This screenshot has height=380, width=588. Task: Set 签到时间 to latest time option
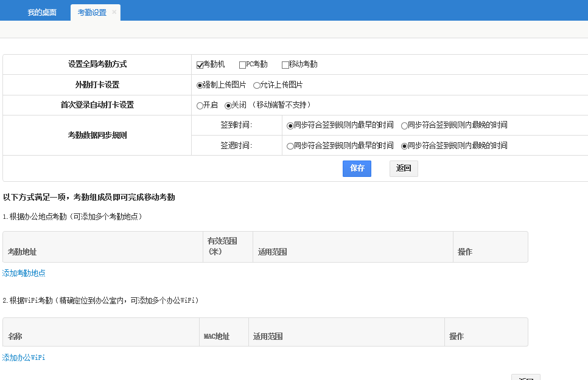[404, 125]
